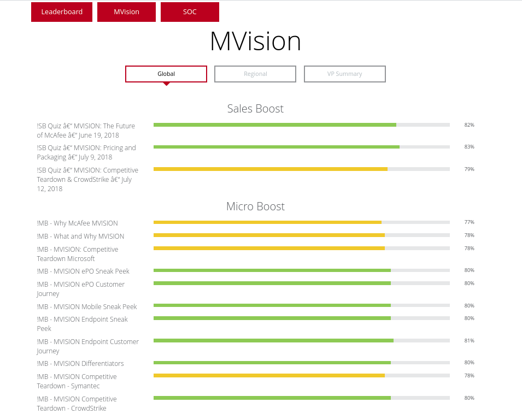Select the 'Competitive Teardown Microsoft' label

[78, 254]
